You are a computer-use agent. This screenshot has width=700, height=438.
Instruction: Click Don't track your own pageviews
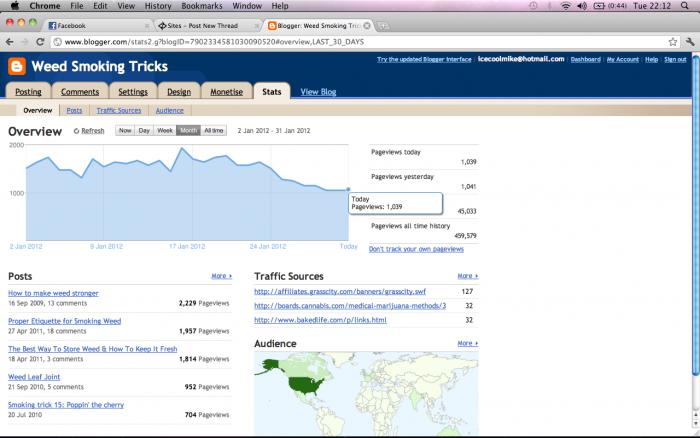pyautogui.click(x=416, y=249)
